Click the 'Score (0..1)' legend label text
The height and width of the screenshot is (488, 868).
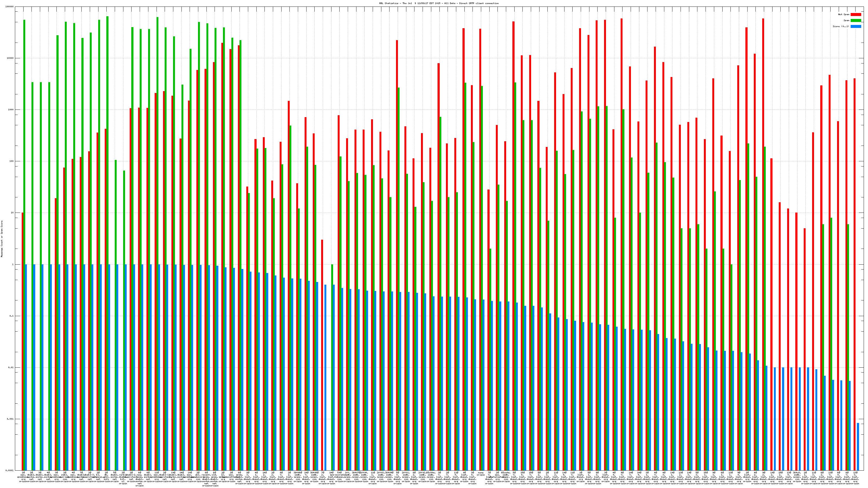(x=841, y=26)
